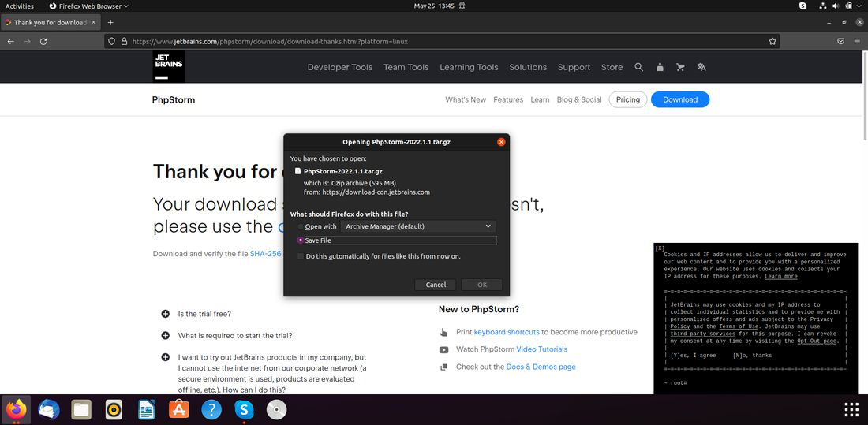The height and width of the screenshot is (425, 868).
Task: Click the padlock site info icon
Action: click(x=124, y=42)
